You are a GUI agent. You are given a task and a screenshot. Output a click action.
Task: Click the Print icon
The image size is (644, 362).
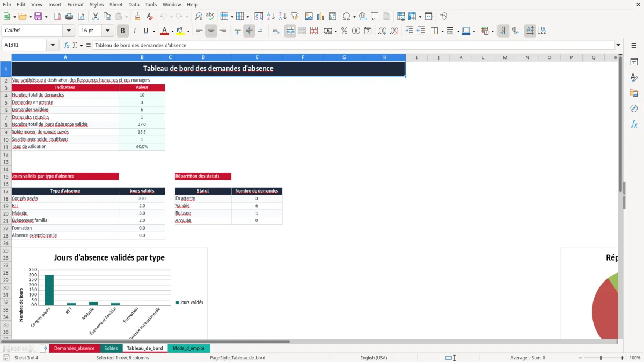69,17
